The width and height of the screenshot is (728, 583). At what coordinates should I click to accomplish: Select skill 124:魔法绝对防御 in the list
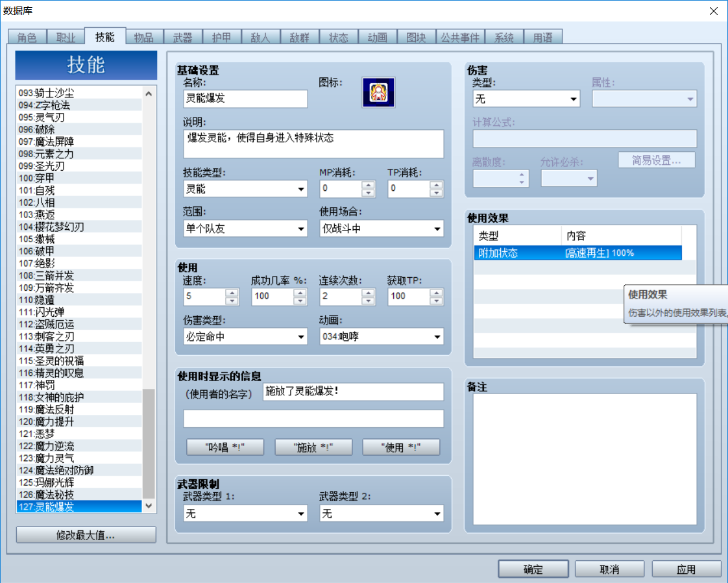tap(79, 470)
